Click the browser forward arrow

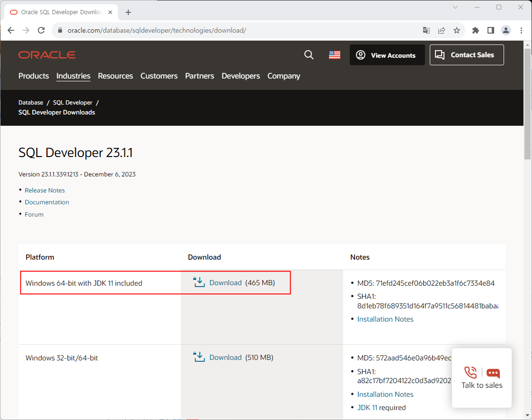coord(26,30)
